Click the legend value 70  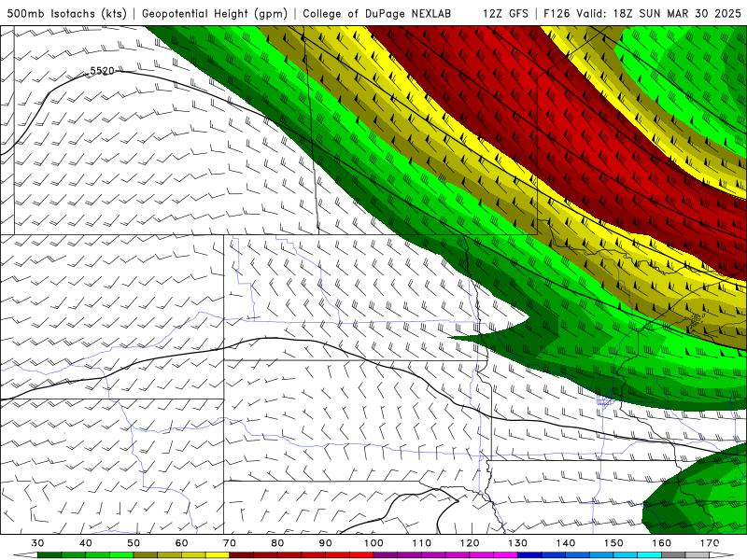point(230,543)
